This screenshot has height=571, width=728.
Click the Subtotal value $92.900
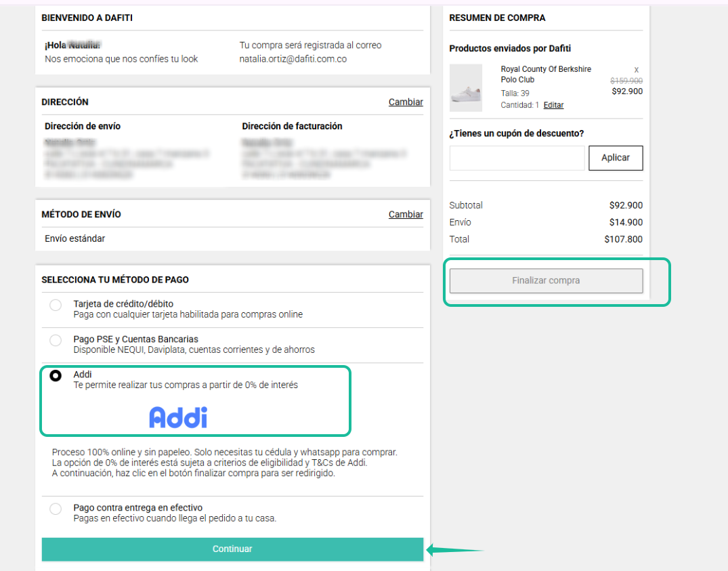626,205
